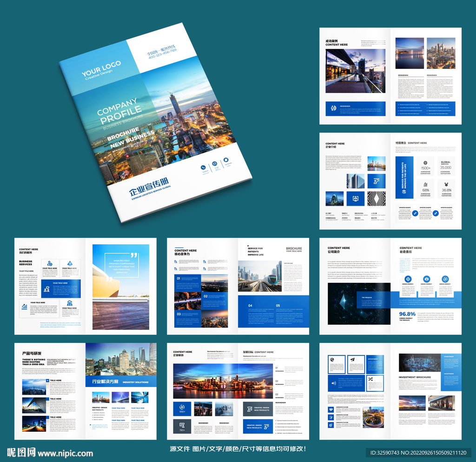Screen dimensions: 476x462
Task: Click the gray 780+ icon tile
Action: [182, 427]
